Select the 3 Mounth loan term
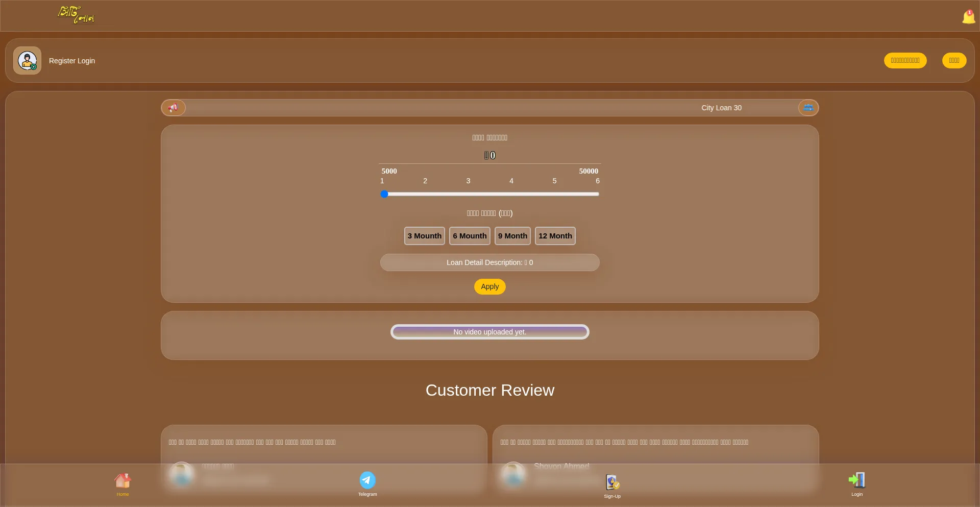This screenshot has height=507, width=980. (x=424, y=236)
